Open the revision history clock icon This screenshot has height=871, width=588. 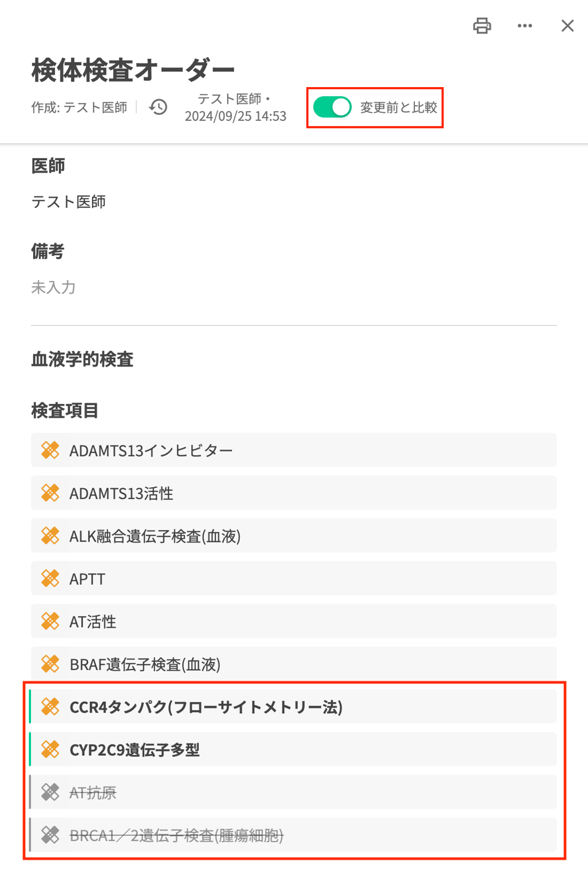158,107
